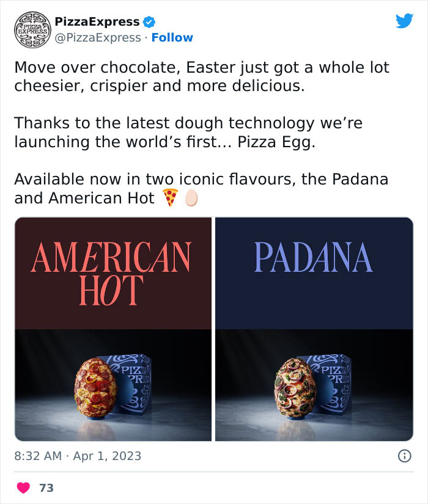Follow the PizzaExpress account
Viewport: 428px width, 504px height.
coord(172,38)
